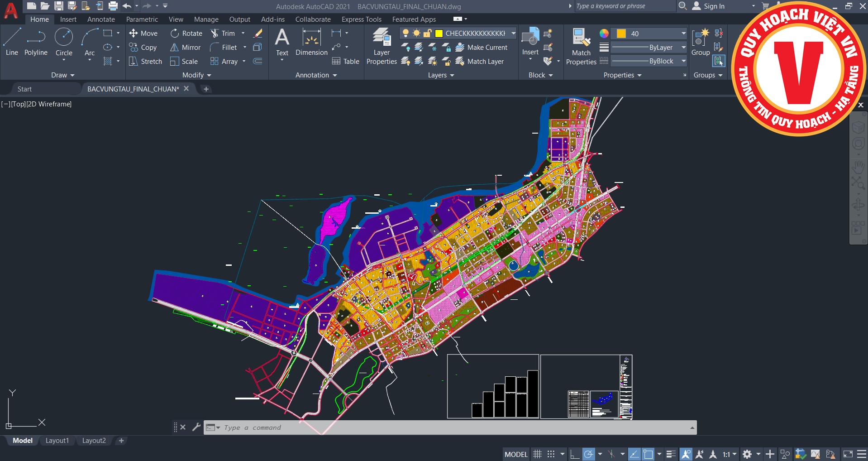
Task: Toggle grid display in status bar
Action: [x=537, y=454]
